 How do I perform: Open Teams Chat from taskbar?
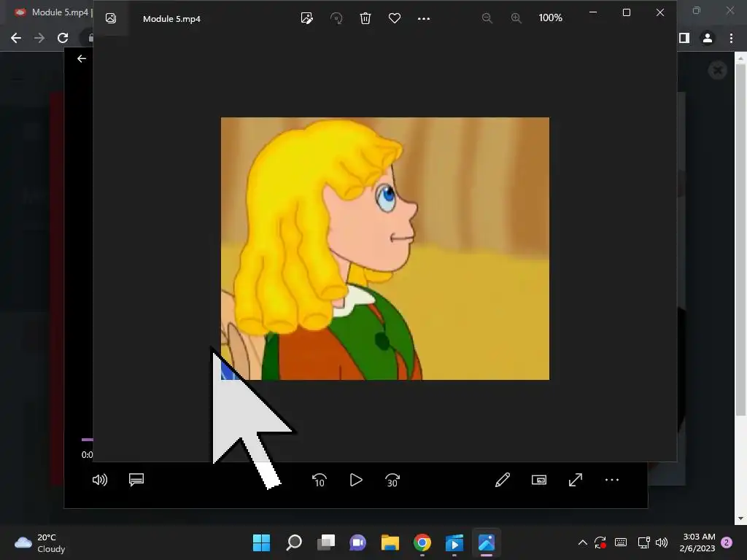357,542
